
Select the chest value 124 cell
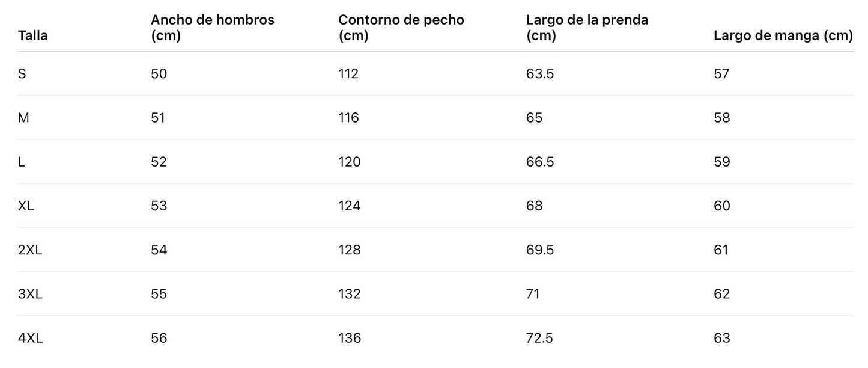(350, 206)
